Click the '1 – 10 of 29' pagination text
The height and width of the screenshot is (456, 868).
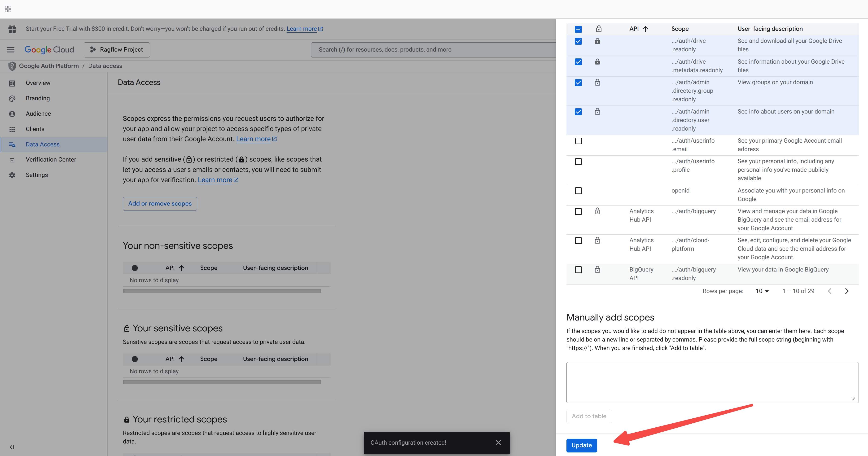click(x=798, y=291)
